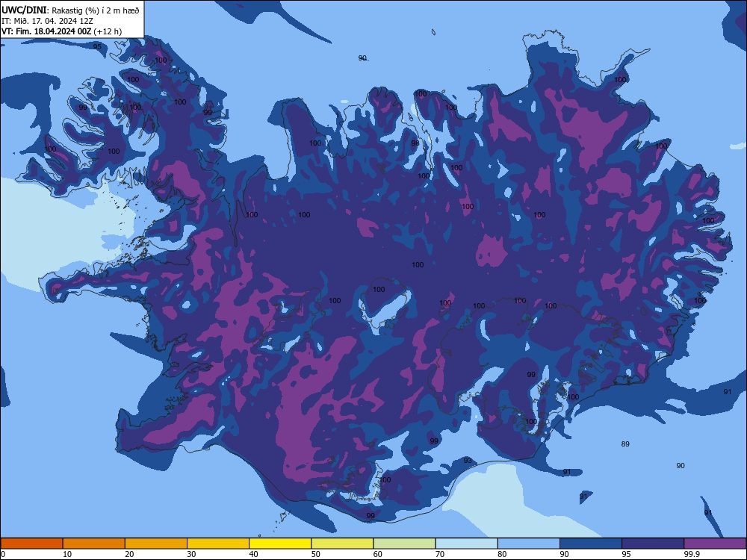Viewport: 747px width, 560px height.
Task: Pick the golden 30–40 legend swatch
Action: point(218,544)
